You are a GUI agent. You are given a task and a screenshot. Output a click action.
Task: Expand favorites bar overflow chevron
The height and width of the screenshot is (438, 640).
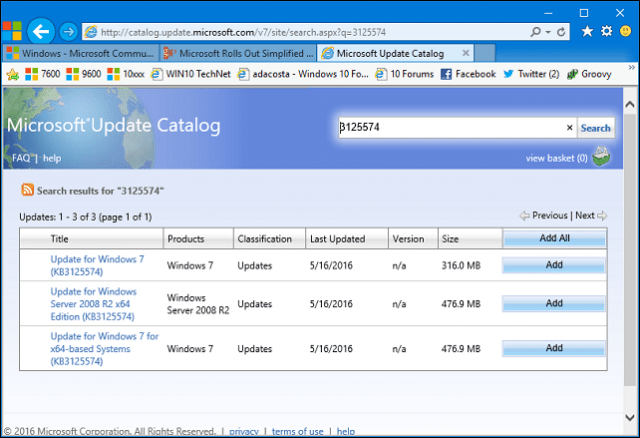(x=631, y=67)
